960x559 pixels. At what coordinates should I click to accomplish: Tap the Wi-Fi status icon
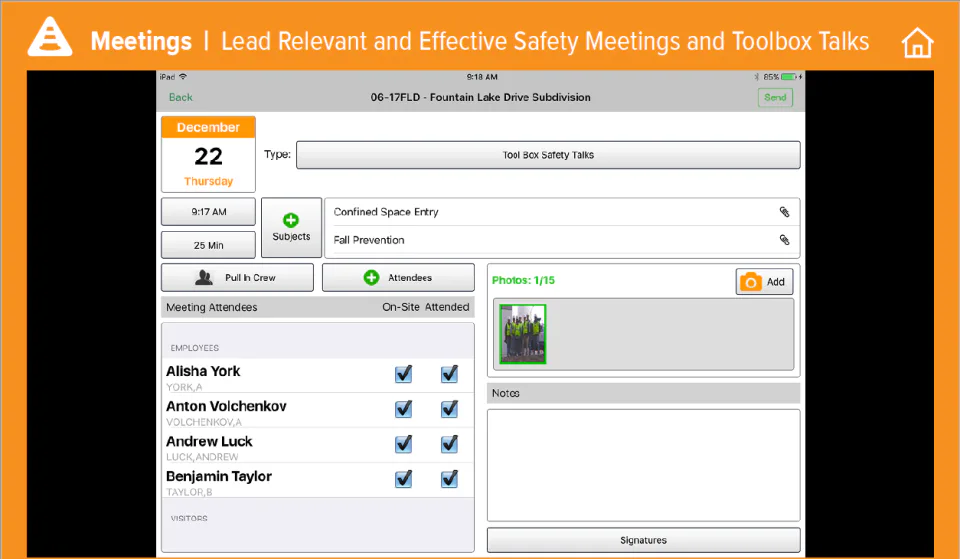(x=182, y=77)
